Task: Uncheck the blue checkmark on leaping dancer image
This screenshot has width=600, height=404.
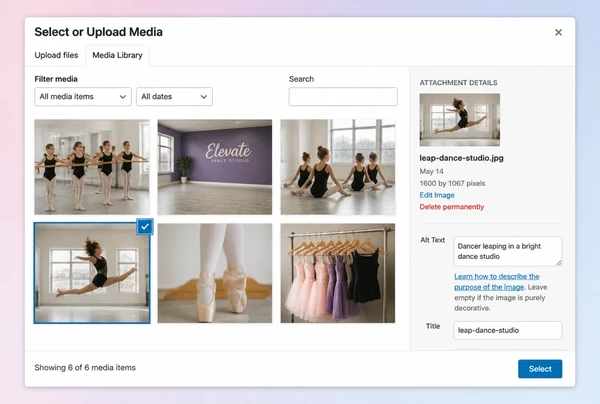Action: [x=145, y=226]
